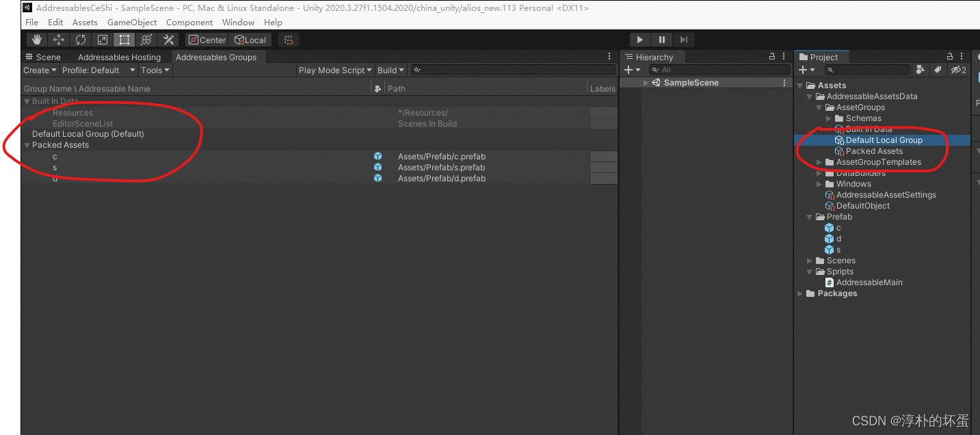Click the asset type column header icon
The image size is (980, 435).
point(378,88)
